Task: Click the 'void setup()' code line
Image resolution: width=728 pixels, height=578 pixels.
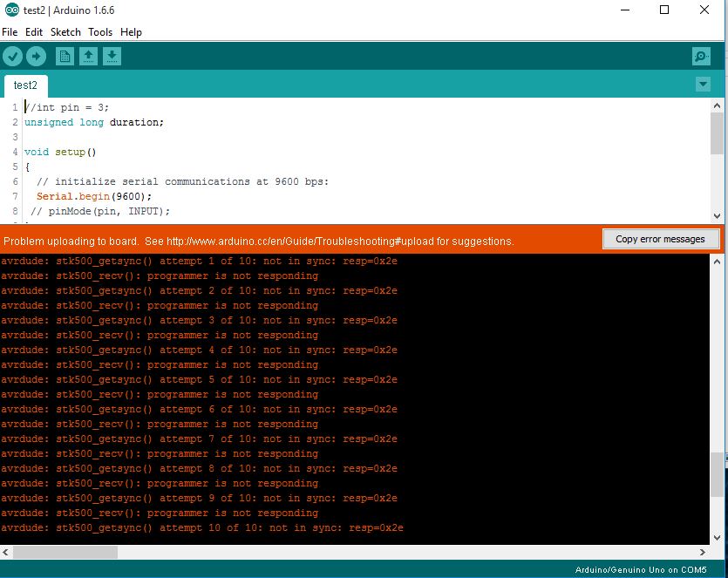Action: [x=60, y=152]
